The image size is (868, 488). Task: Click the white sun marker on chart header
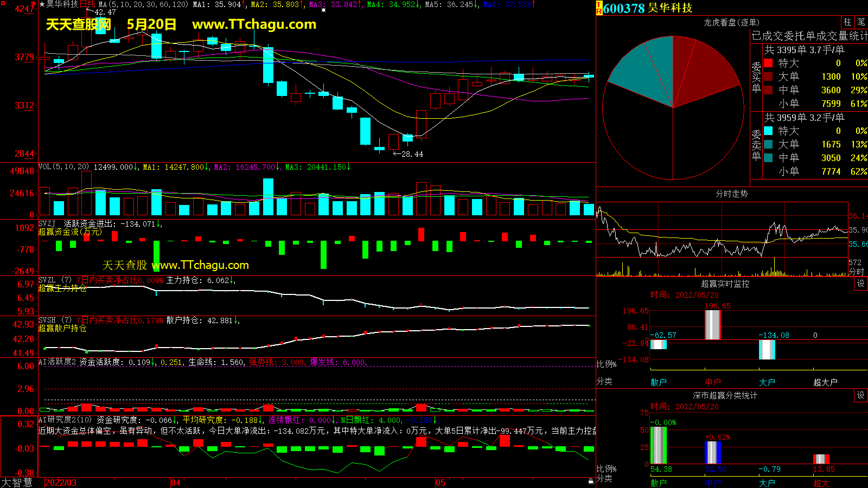tap(324, 10)
